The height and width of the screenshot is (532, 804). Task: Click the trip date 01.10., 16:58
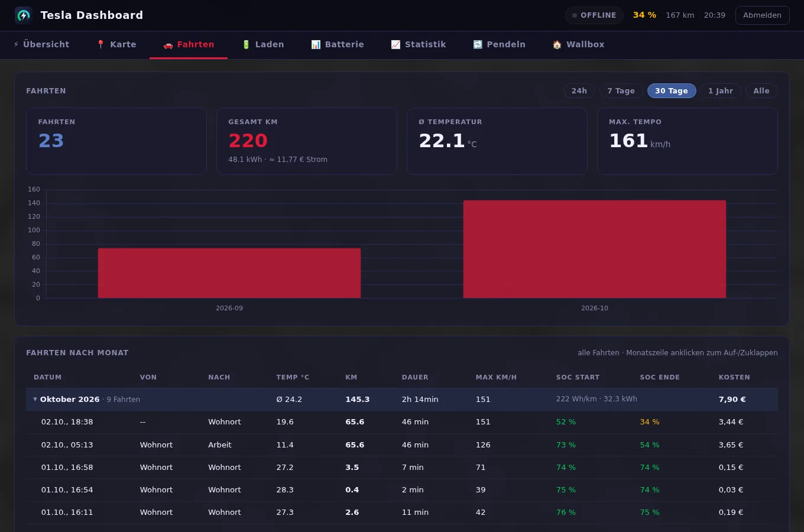(67, 468)
